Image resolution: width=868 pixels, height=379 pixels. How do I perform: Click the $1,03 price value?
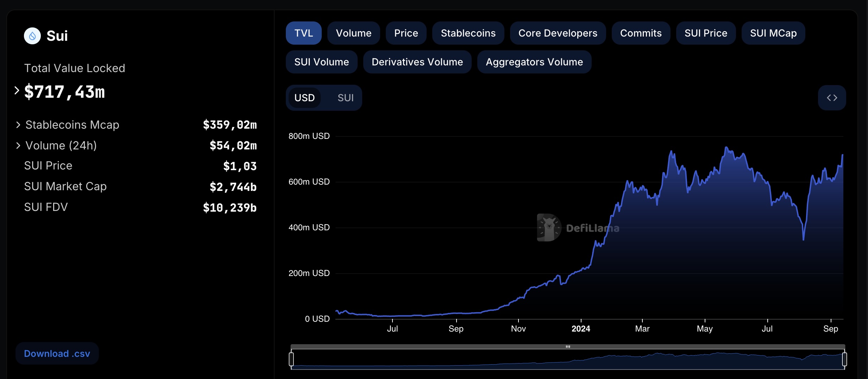240,166
